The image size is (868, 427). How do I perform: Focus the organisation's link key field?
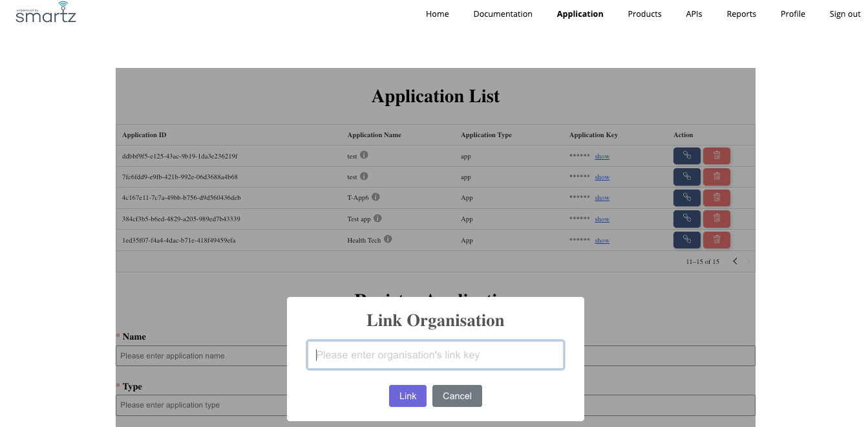pos(435,355)
